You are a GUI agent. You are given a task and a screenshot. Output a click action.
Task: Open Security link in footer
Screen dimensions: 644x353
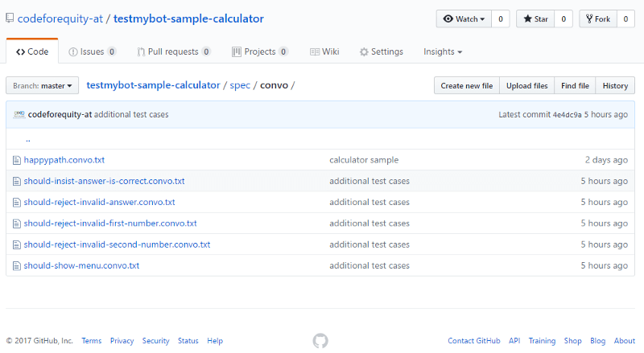[155, 341]
